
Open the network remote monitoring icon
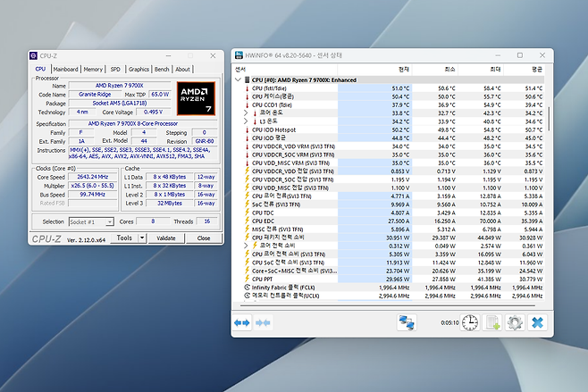click(407, 322)
